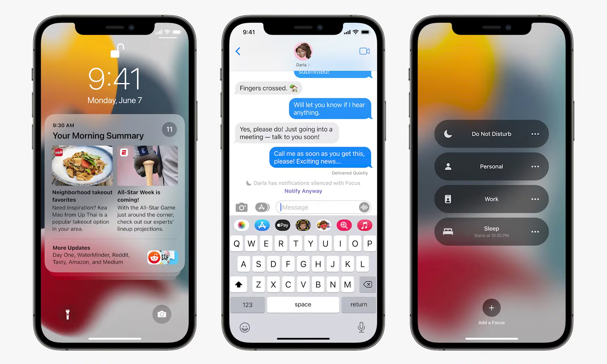Tap the camera icon in message input bar

[242, 207]
